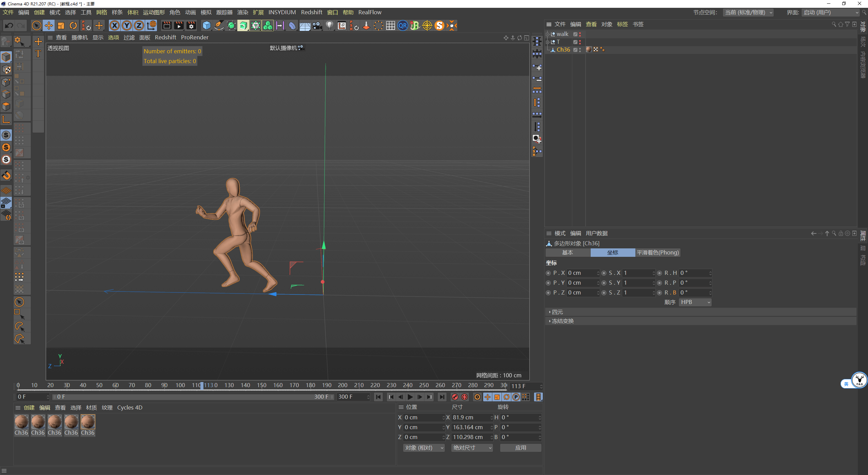This screenshot has height=475, width=868.
Task: Open the 运动图形 menu
Action: click(154, 12)
